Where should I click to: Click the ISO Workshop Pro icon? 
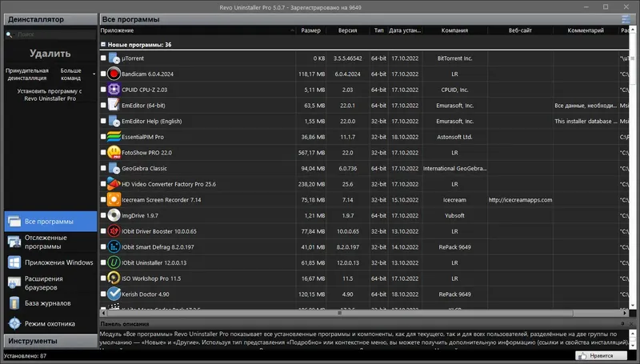click(114, 278)
